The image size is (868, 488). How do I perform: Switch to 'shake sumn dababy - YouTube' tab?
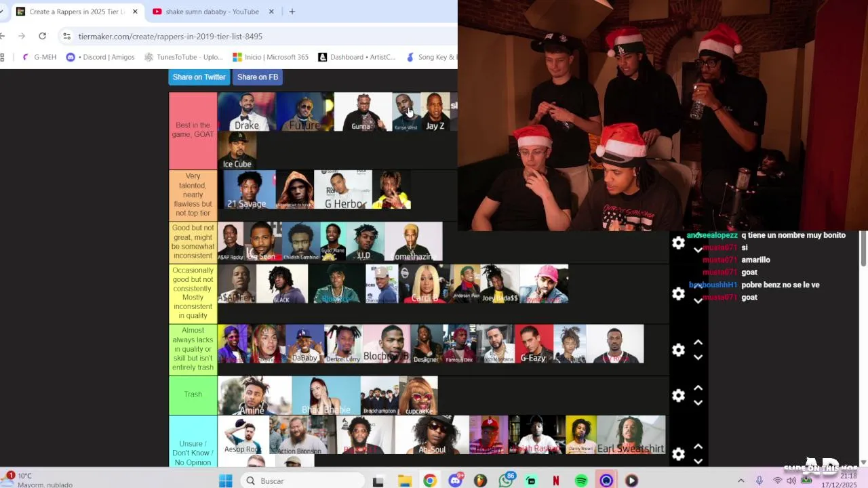[x=212, y=12]
